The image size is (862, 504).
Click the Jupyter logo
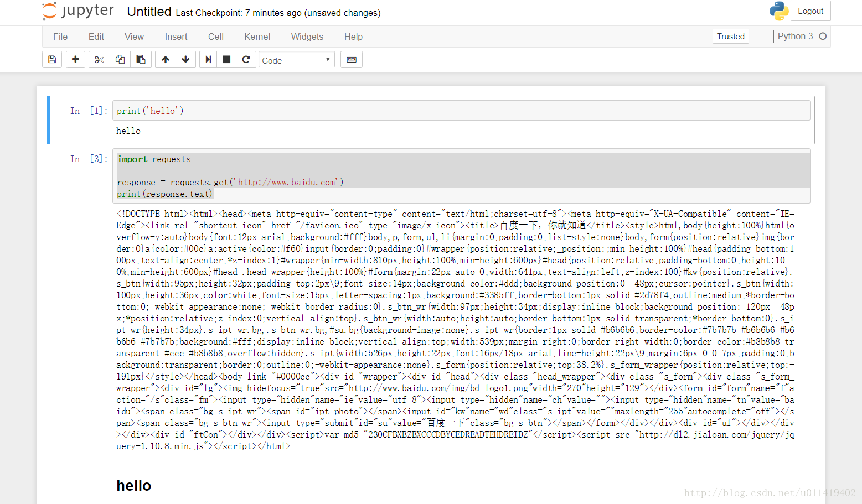pos(78,11)
